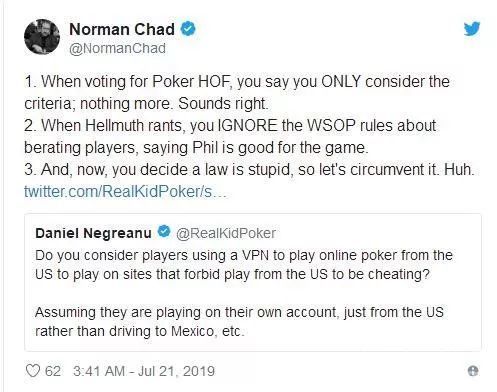Click the blue Twitter bird logo
The image size is (497, 392).
click(472, 29)
